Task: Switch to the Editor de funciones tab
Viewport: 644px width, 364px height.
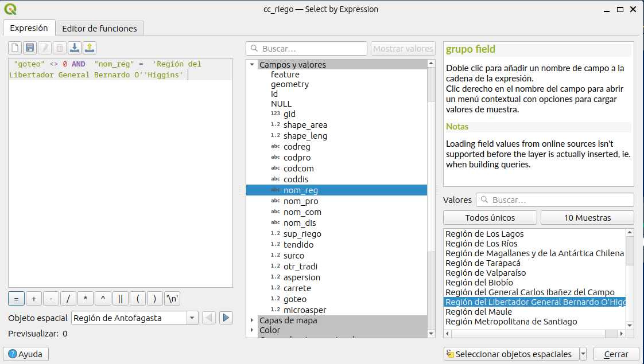Action: 99,28
